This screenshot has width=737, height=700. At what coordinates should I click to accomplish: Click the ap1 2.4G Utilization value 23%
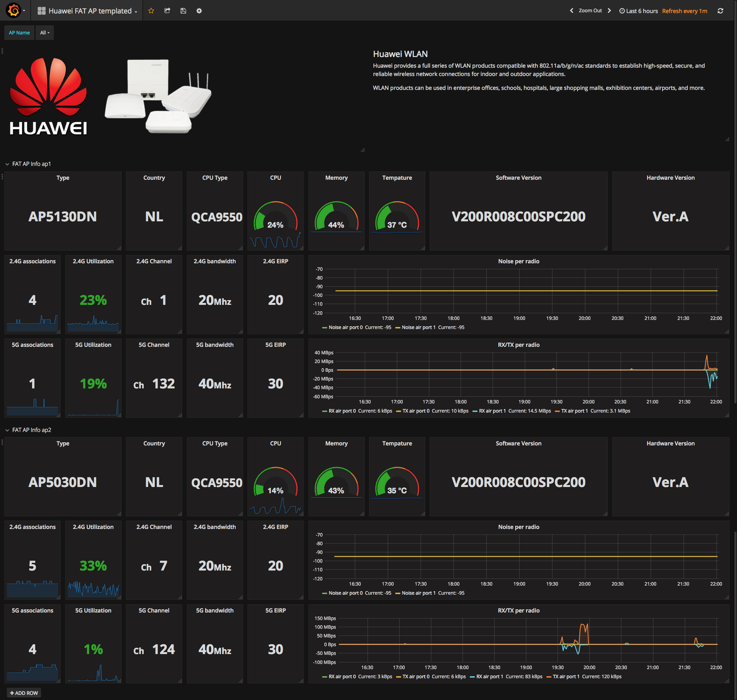(x=93, y=300)
